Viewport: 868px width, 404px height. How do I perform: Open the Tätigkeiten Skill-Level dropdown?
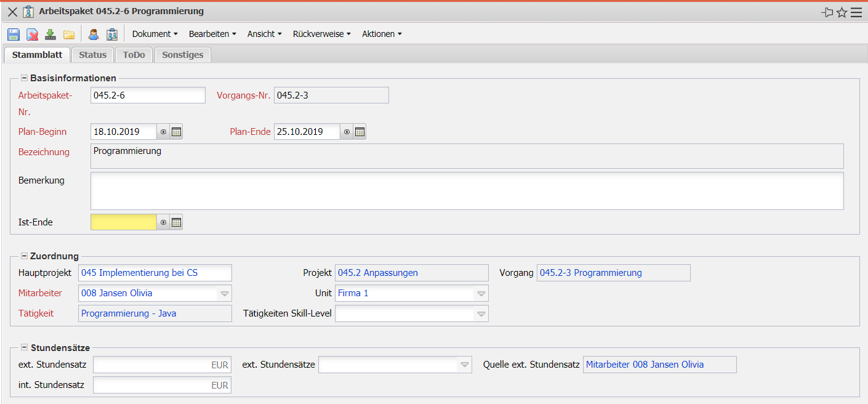[x=481, y=314]
